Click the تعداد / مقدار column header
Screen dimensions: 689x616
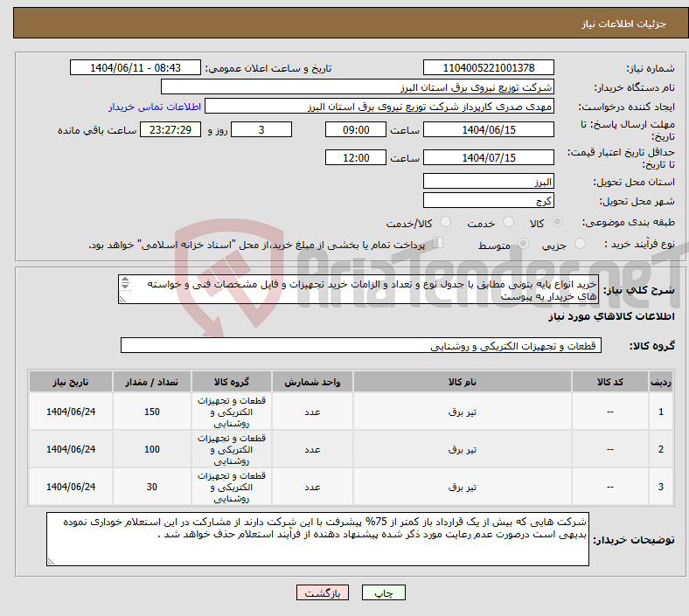coord(151,382)
